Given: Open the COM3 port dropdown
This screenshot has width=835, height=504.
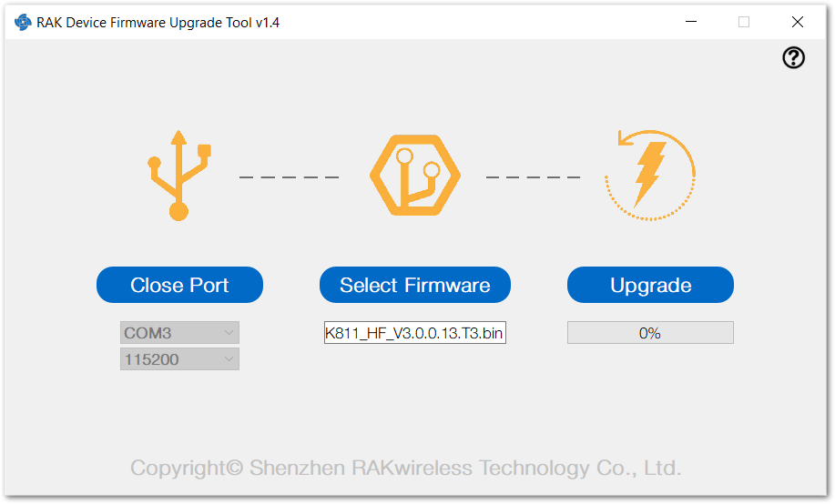Looking at the screenshot, I should (x=179, y=333).
